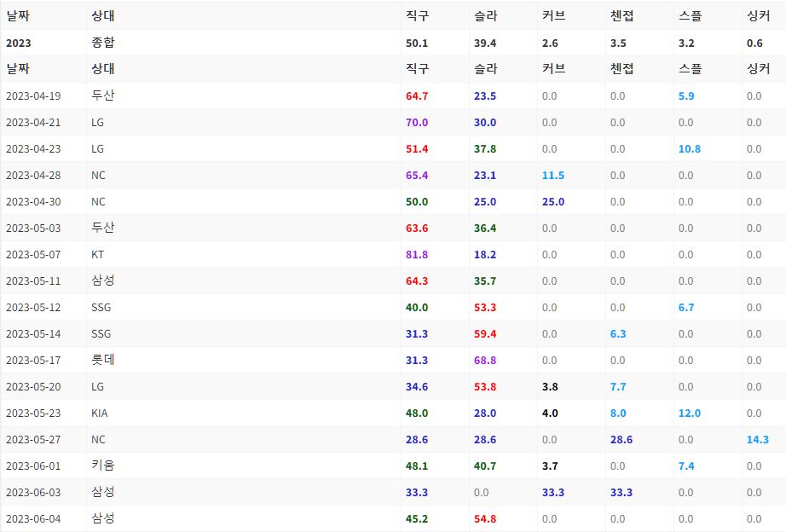Select slider value 59.4

pos(485,334)
